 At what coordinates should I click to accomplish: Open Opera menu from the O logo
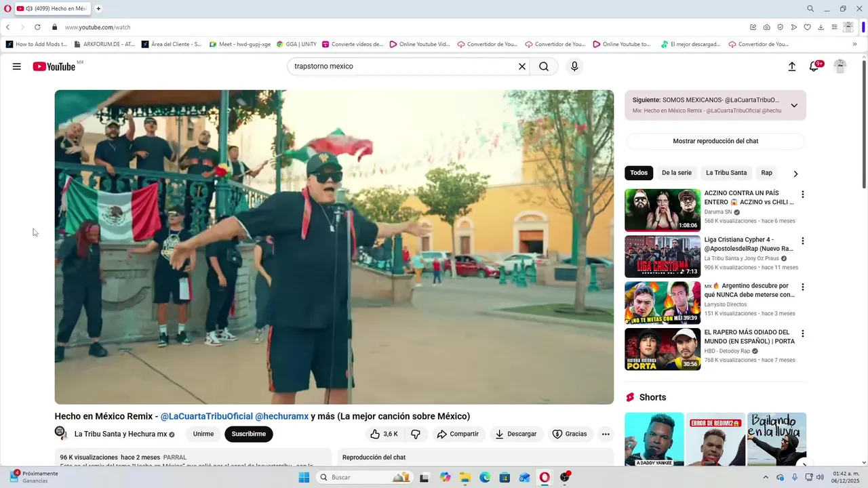(x=7, y=9)
